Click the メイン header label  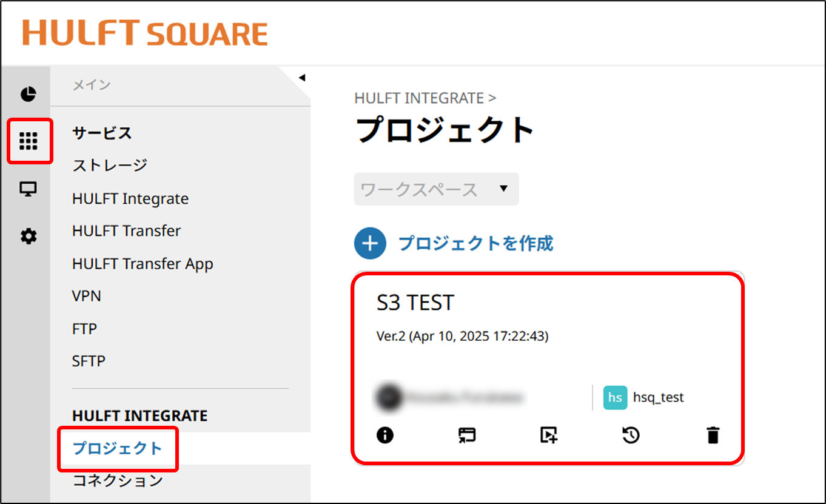(x=92, y=85)
